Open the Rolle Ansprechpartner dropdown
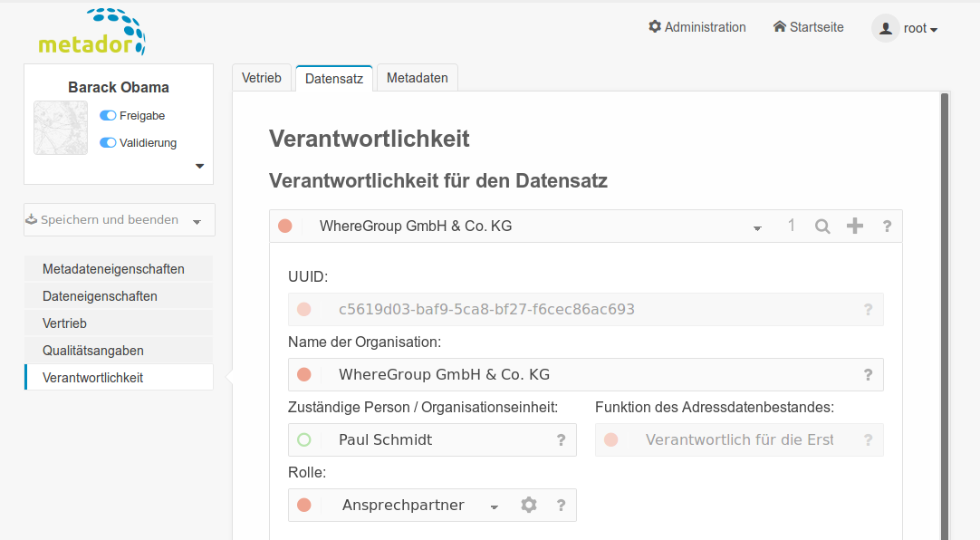This screenshot has width=980, height=540. pyautogui.click(x=494, y=506)
